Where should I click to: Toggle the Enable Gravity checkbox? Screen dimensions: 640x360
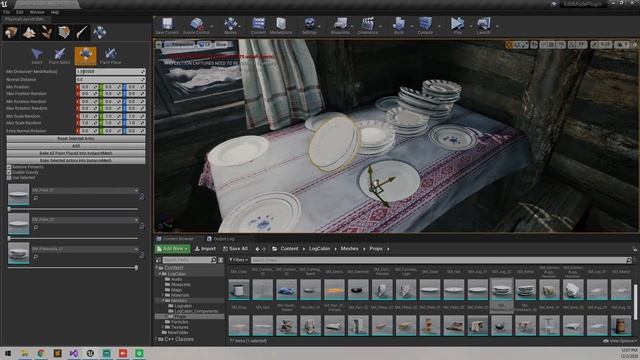[9, 172]
